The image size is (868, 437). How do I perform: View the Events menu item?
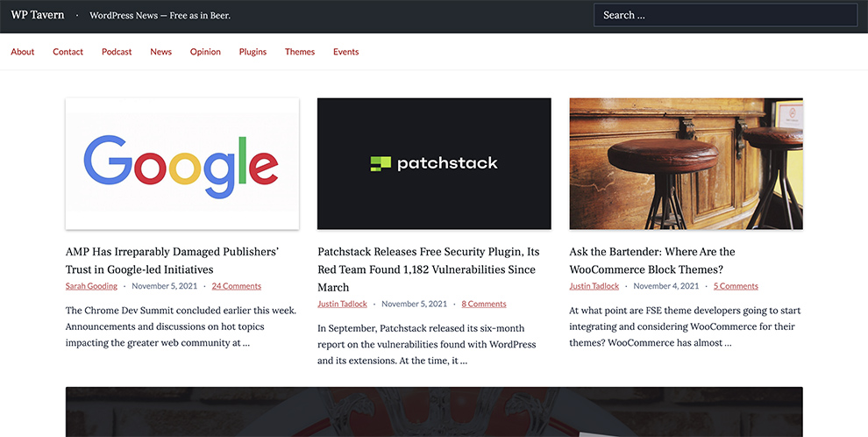pos(345,52)
